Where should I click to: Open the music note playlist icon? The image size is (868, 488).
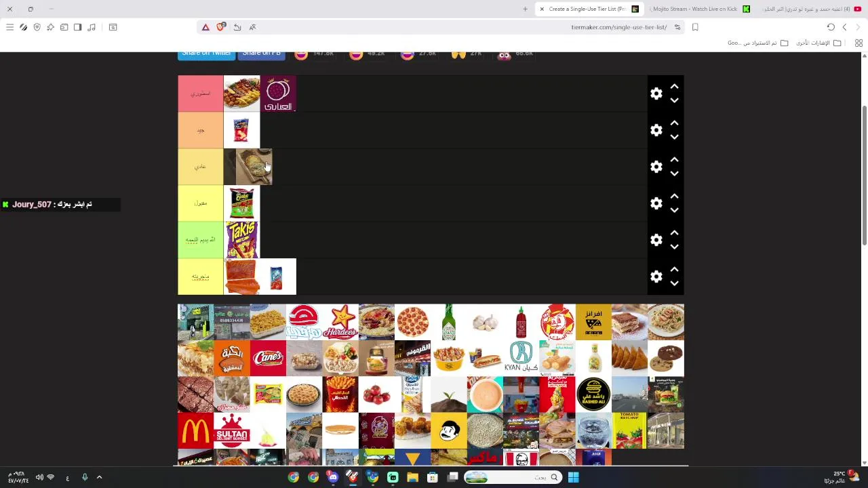click(x=92, y=27)
